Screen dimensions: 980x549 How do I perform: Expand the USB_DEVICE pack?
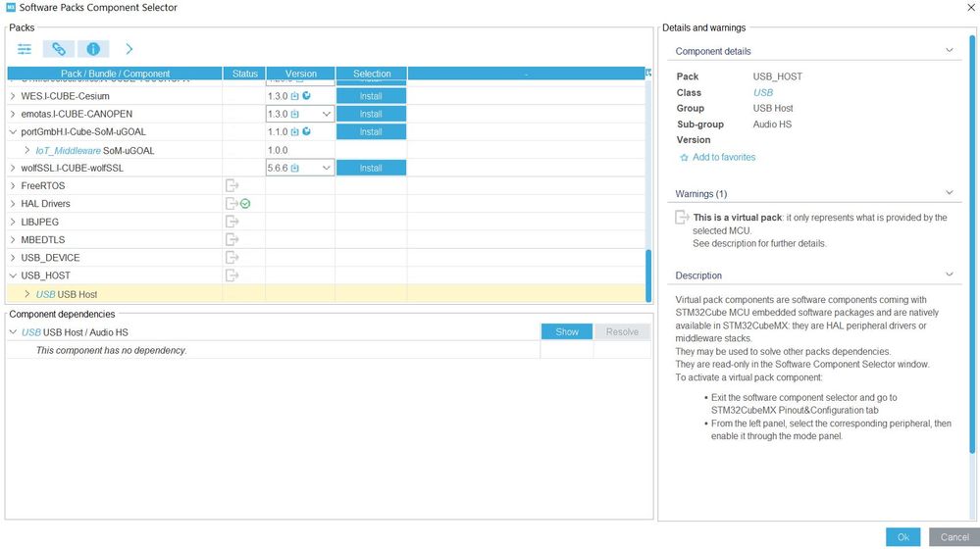[x=13, y=257]
